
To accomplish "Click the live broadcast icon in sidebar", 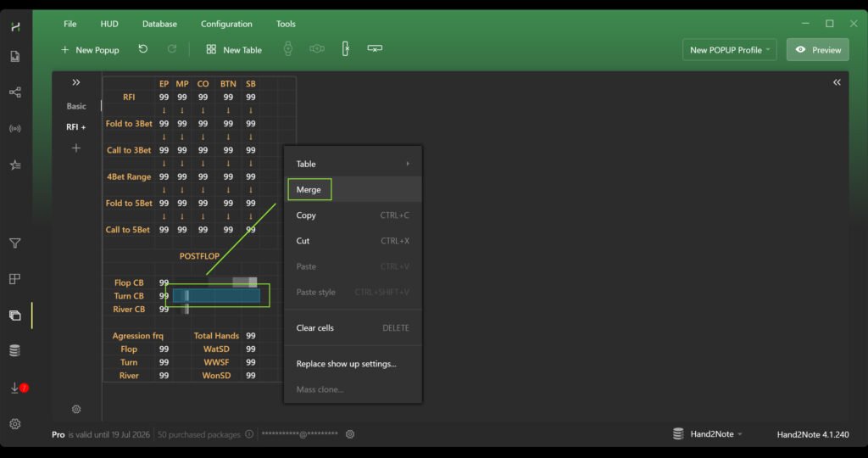I will pyautogui.click(x=14, y=129).
